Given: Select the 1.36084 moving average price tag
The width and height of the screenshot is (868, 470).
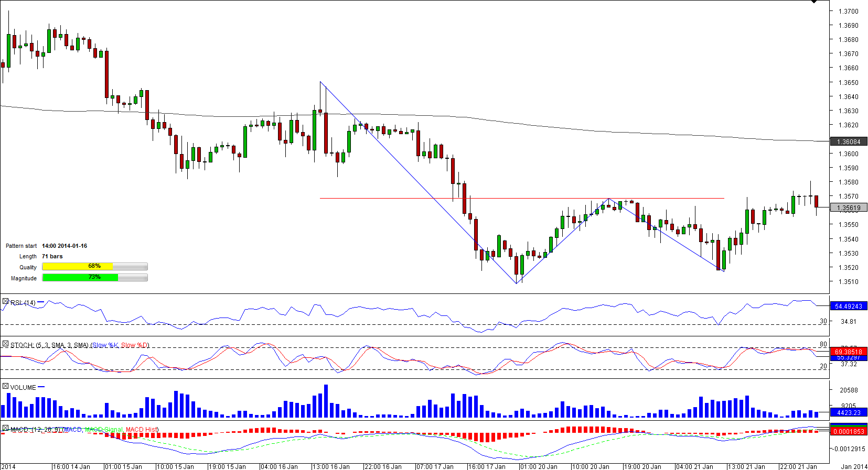Looking at the screenshot, I should point(848,141).
